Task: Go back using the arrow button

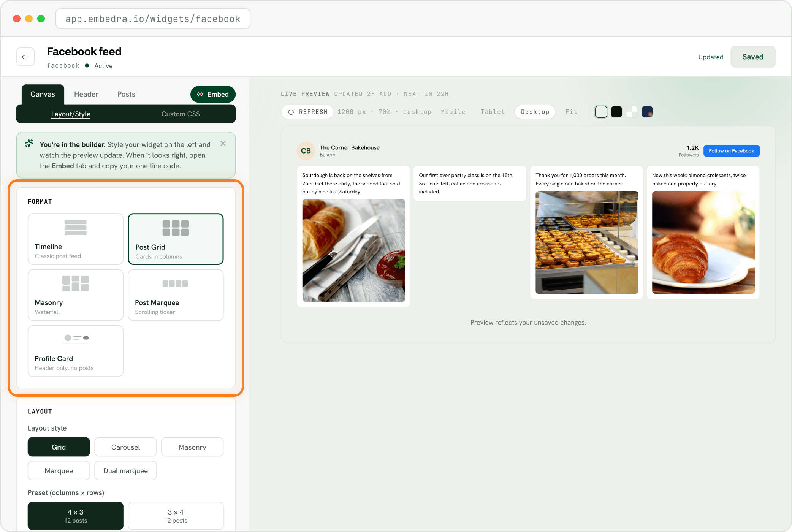Action: pyautogui.click(x=25, y=57)
